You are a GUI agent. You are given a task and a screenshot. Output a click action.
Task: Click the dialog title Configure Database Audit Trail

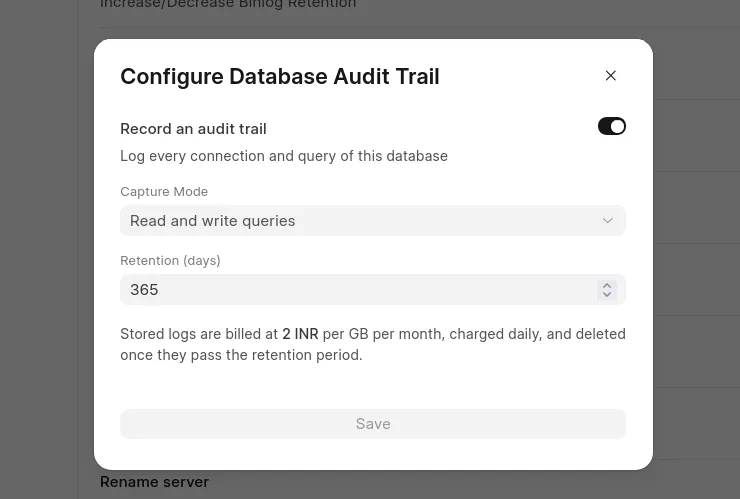pyautogui.click(x=279, y=76)
